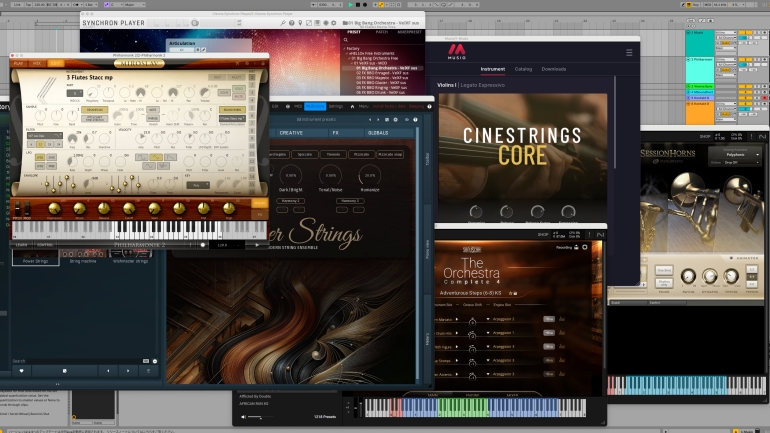Go to next instrument preset arrow
Viewport: 770px width, 433px height.
(x=378, y=119)
